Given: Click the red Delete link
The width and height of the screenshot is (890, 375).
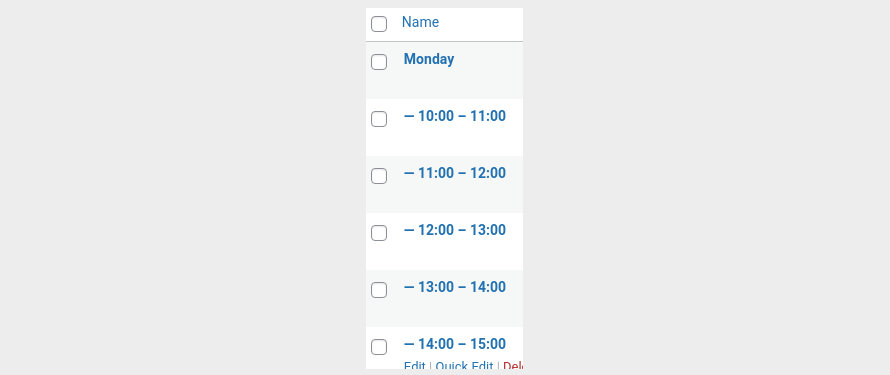Looking at the screenshot, I should coord(513,366).
